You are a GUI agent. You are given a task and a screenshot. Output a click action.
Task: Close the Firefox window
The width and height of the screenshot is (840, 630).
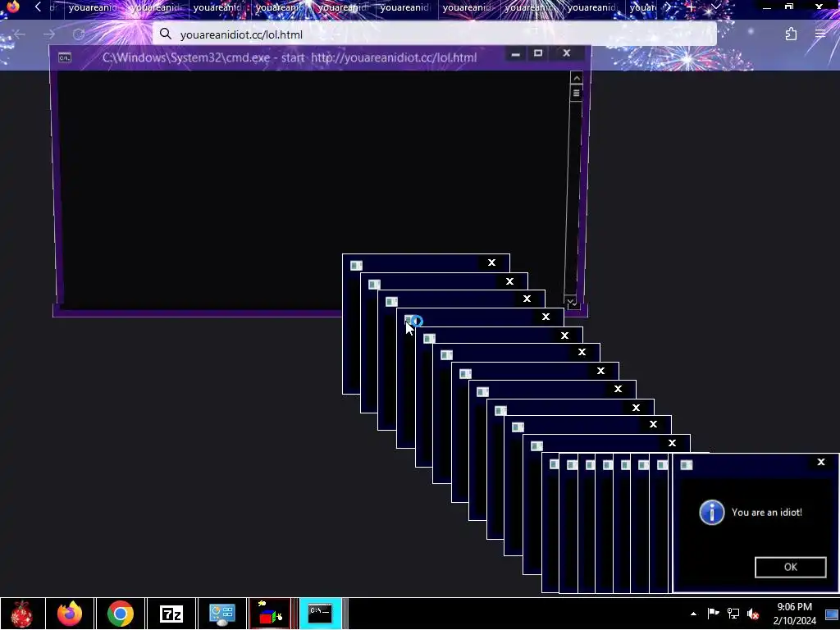819,7
